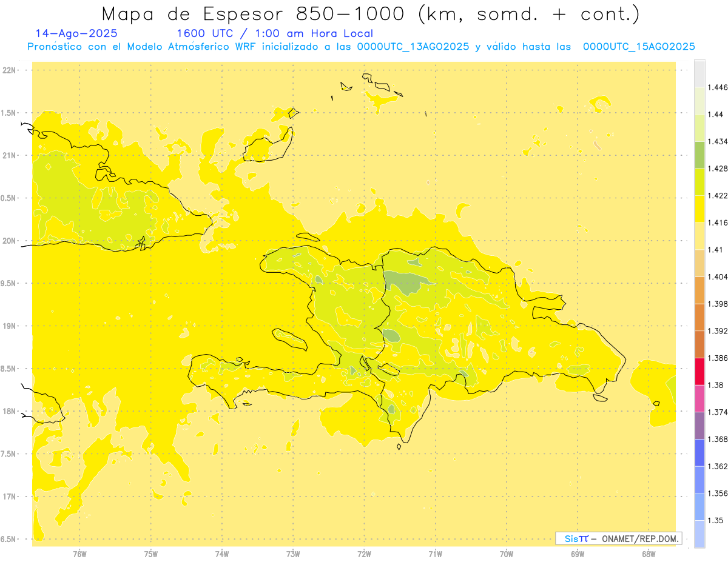Select the yellow-green legend swatch between 1.422 and 1.428
This screenshot has height=562, width=728.
point(699,182)
